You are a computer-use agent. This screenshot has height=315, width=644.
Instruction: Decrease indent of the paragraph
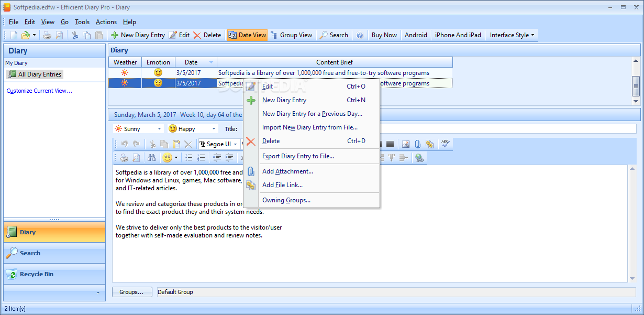tap(217, 157)
